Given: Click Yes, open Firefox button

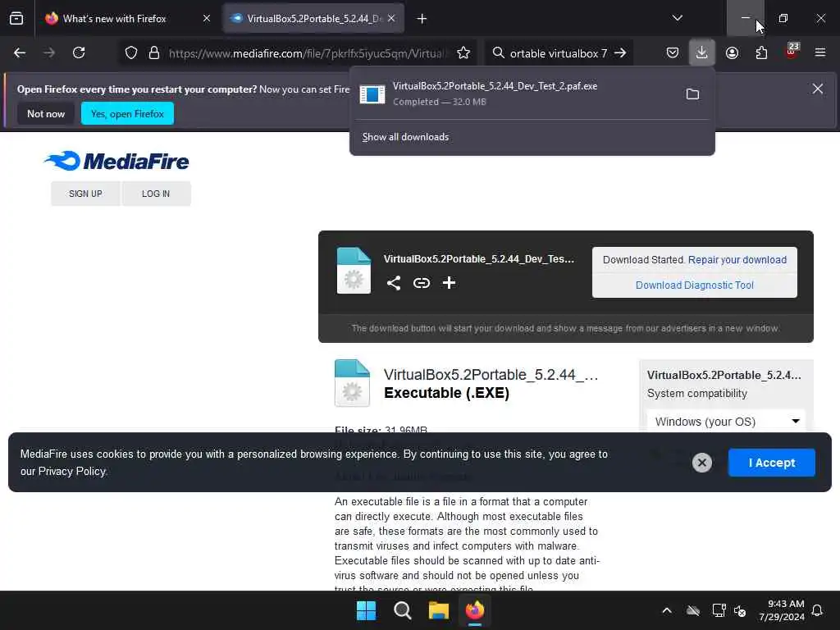Looking at the screenshot, I should [127, 113].
